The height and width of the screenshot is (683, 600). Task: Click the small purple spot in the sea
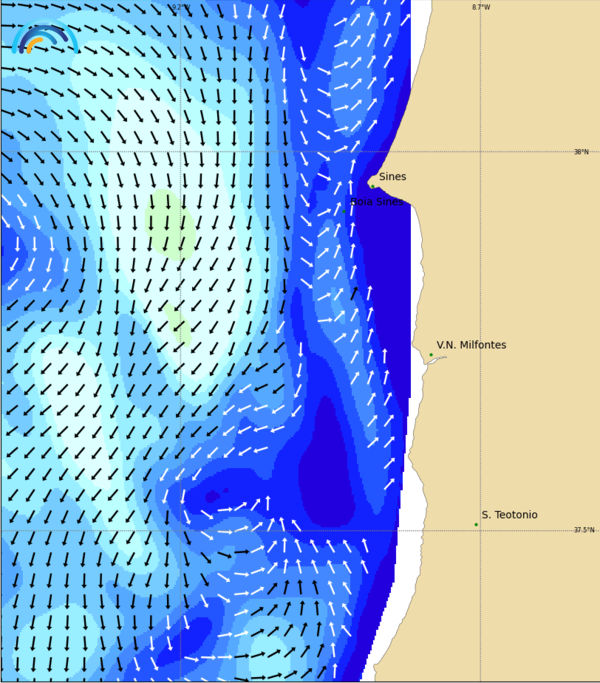pos(225,490)
